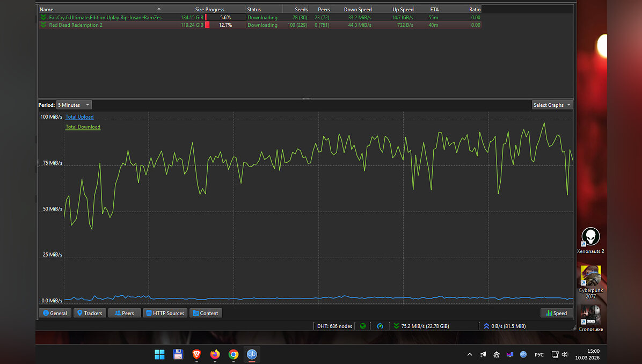The width and height of the screenshot is (642, 364).
Task: Select the Red Dead Redemption 2 torrent name
Action: [x=76, y=25]
